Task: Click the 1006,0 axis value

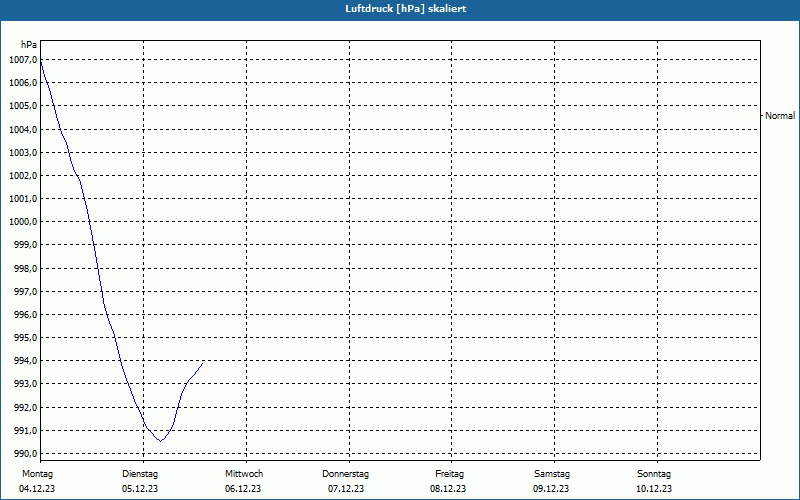Action: click(x=23, y=83)
